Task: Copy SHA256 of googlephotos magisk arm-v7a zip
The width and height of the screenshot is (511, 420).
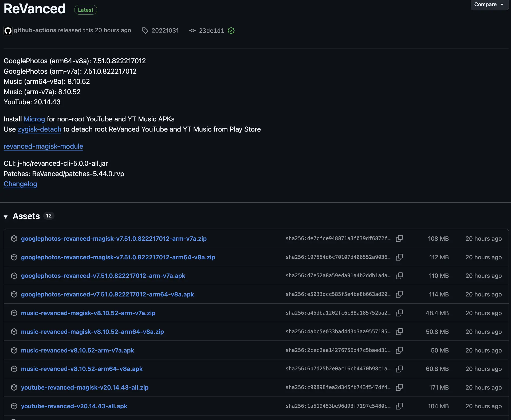Action: [399, 239]
